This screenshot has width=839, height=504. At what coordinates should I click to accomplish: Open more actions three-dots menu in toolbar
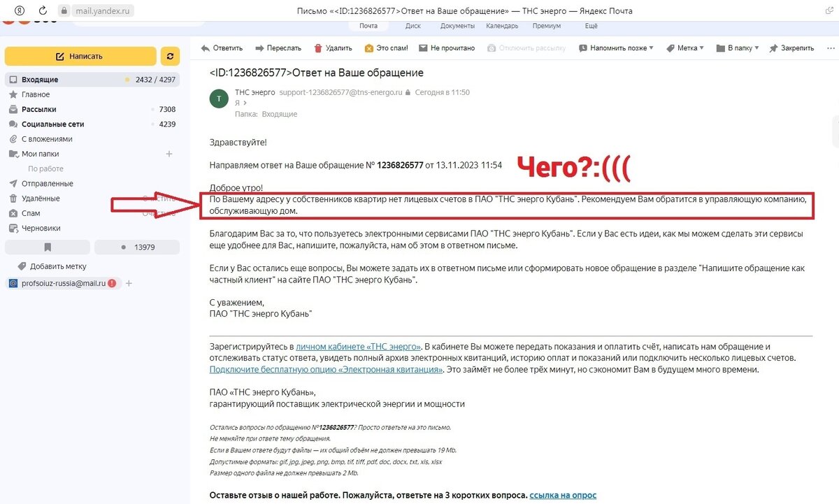(x=830, y=48)
